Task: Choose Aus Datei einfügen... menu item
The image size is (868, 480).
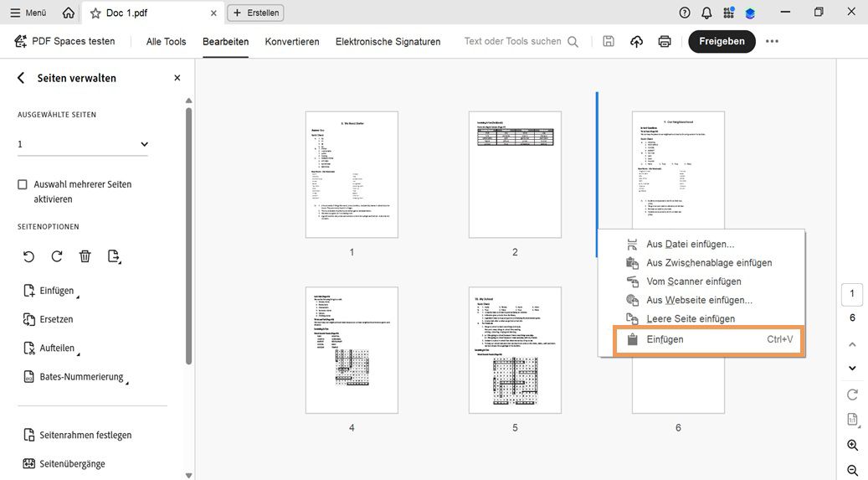Action: pyautogui.click(x=701, y=245)
